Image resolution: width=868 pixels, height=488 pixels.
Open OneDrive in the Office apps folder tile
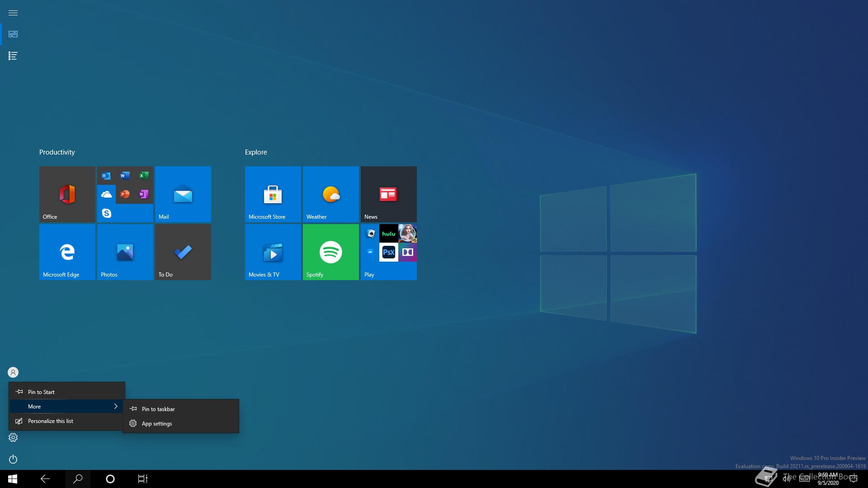click(x=106, y=194)
